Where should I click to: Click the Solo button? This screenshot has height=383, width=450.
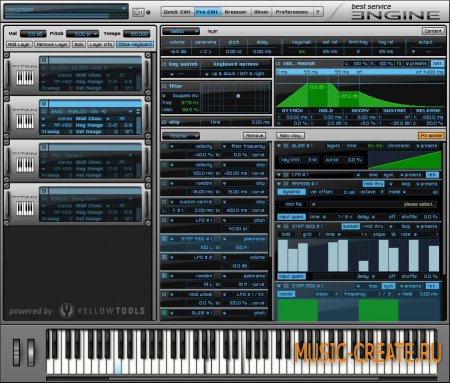[79, 44]
